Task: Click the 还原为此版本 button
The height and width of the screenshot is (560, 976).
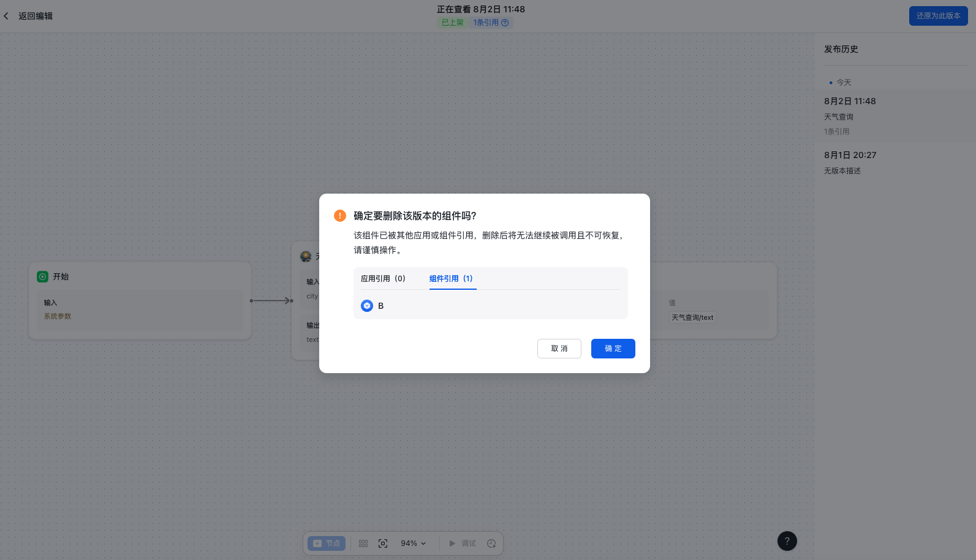Action: pyautogui.click(x=938, y=16)
